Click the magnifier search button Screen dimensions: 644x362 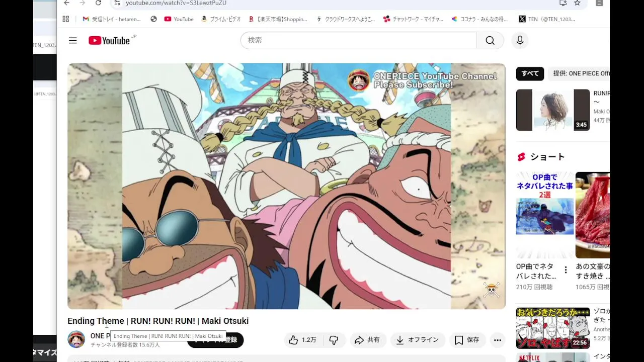click(x=490, y=40)
